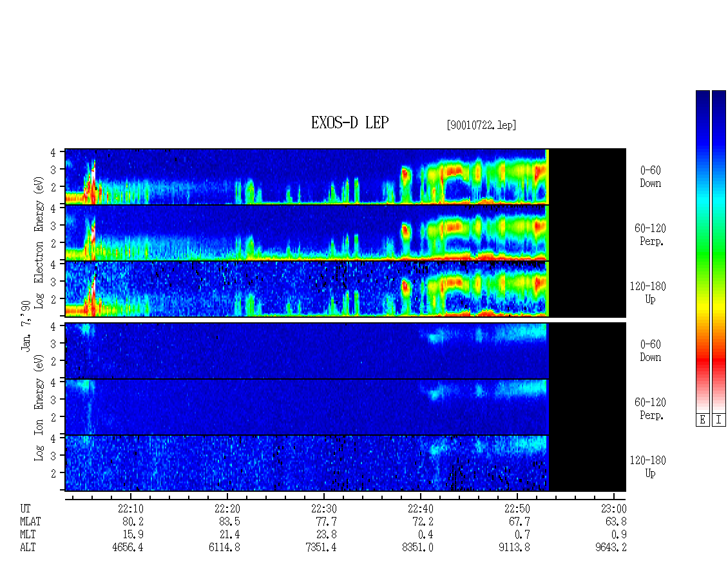Click the 22:40 UT time label

420,509
